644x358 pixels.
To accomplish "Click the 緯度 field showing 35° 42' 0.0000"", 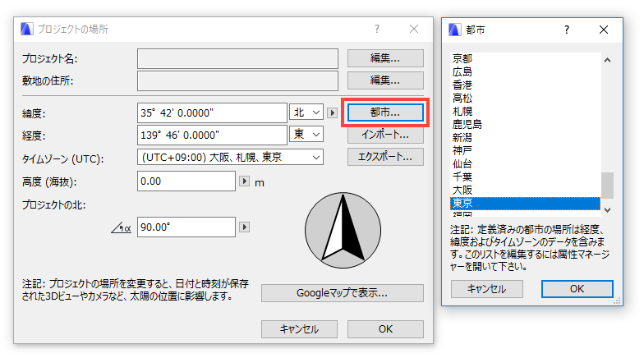I will pos(212,113).
